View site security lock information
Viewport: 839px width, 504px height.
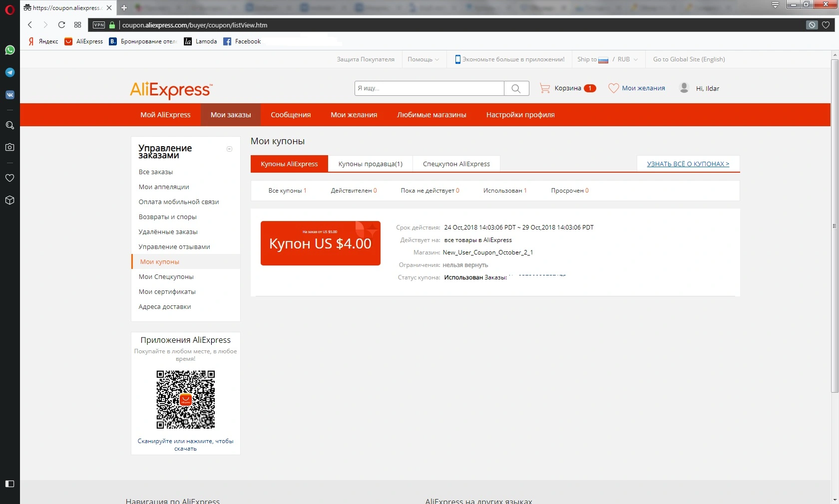pos(112,25)
